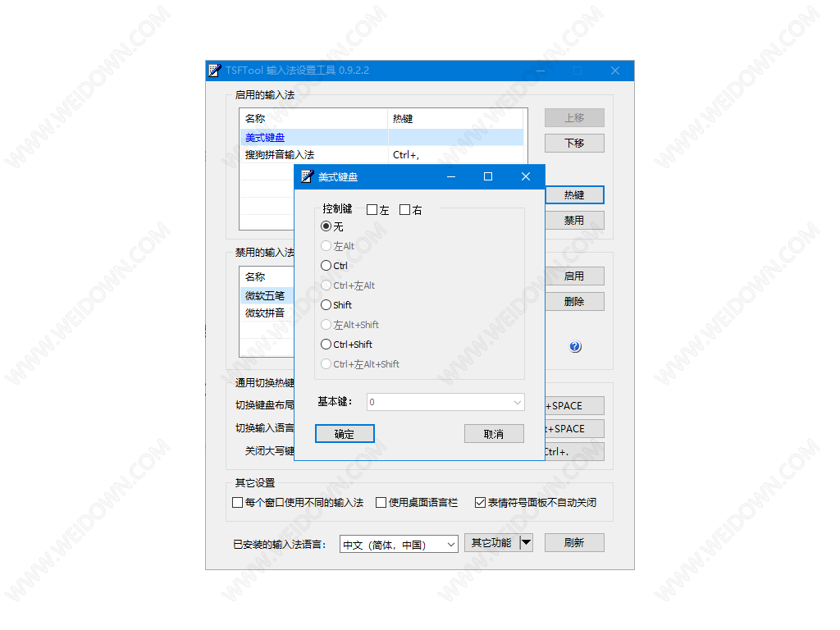Click the 禁用 button
This screenshot has height=630, width=840.
pos(574,220)
